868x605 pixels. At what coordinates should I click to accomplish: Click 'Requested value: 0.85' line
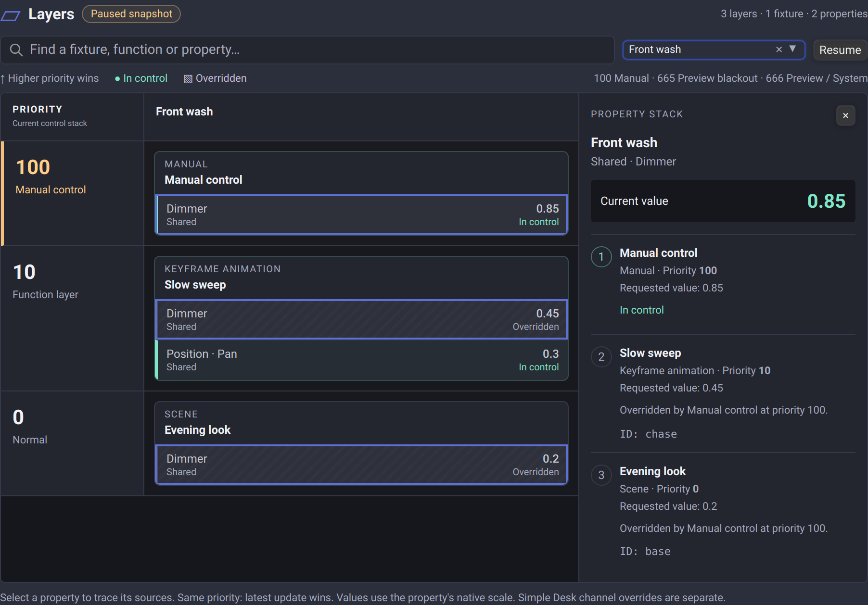point(671,288)
